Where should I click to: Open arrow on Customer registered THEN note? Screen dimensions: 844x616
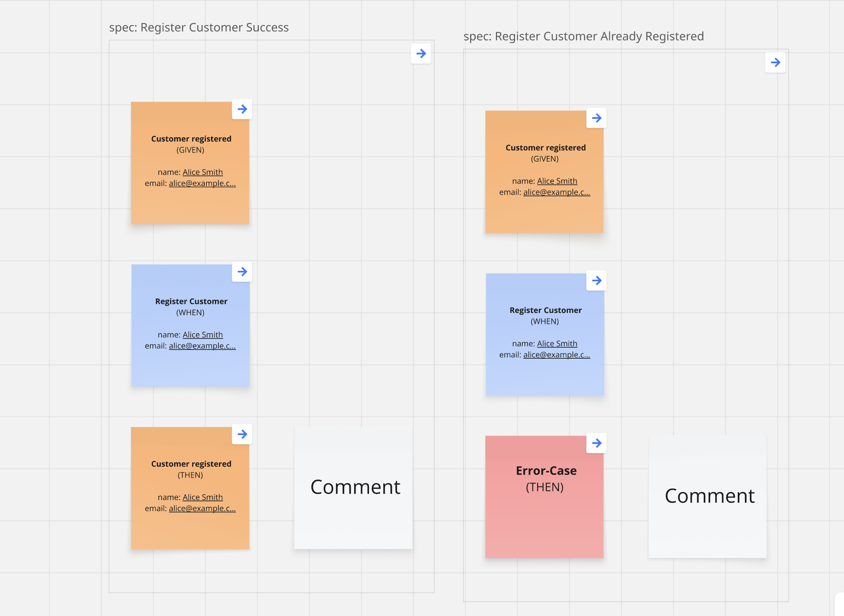[242, 434]
